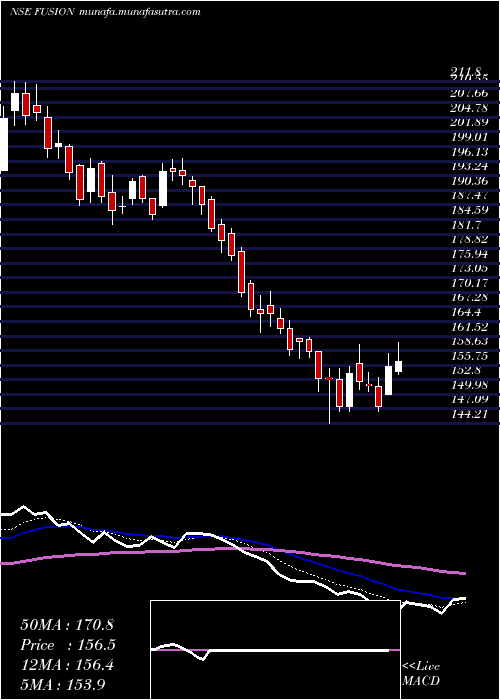500x700 pixels.
Task: Pick the 193.24 price label
Action: click(x=470, y=167)
